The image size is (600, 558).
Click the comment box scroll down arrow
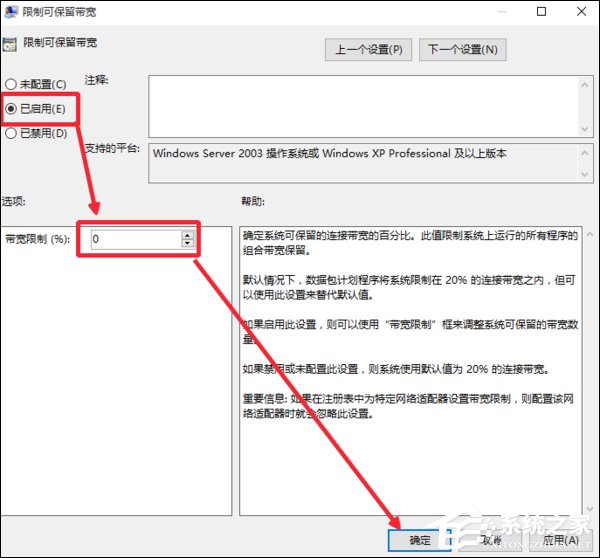point(585,129)
